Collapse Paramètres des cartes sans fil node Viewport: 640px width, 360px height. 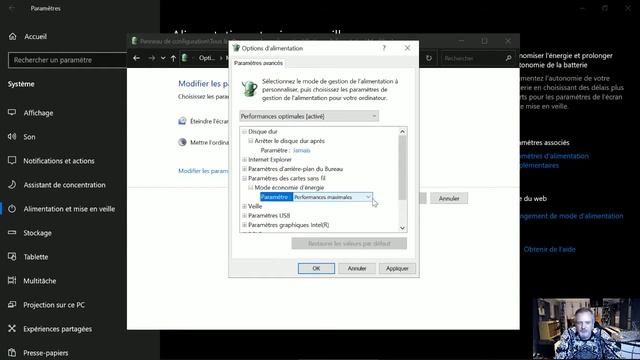tap(244, 178)
